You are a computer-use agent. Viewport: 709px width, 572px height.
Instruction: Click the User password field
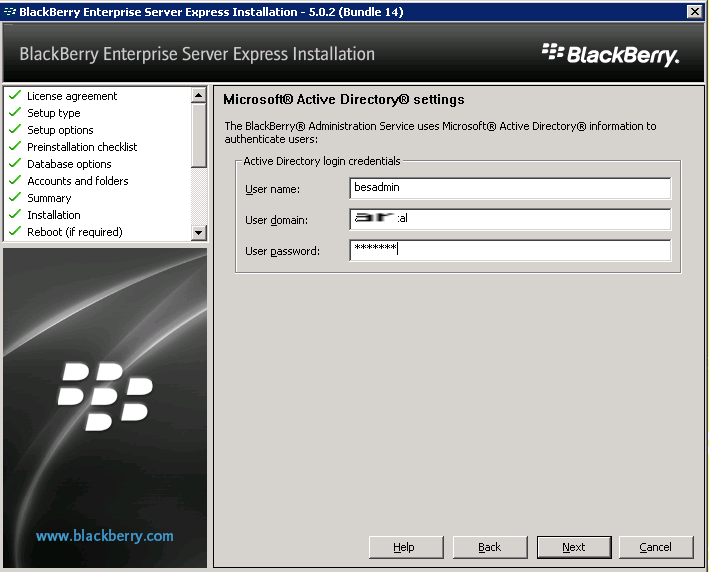(x=510, y=250)
